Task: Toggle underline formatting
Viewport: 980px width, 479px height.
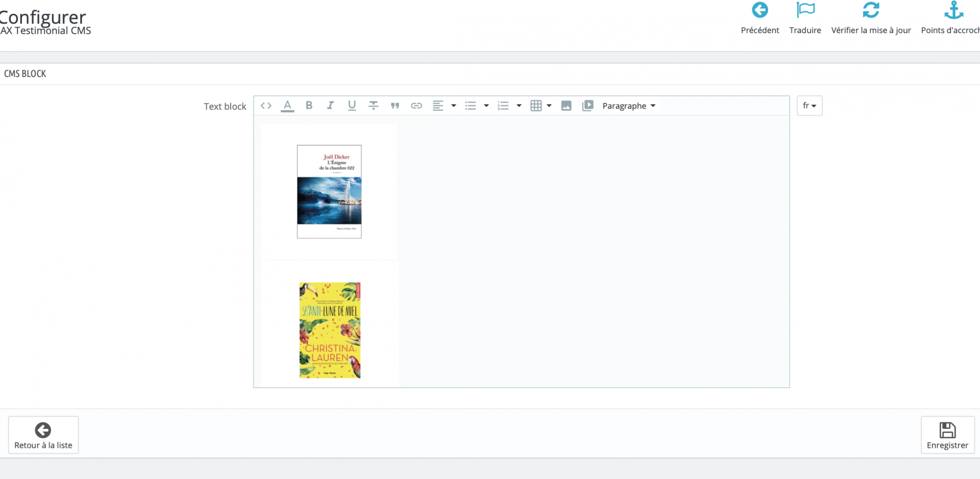Action: pos(352,106)
